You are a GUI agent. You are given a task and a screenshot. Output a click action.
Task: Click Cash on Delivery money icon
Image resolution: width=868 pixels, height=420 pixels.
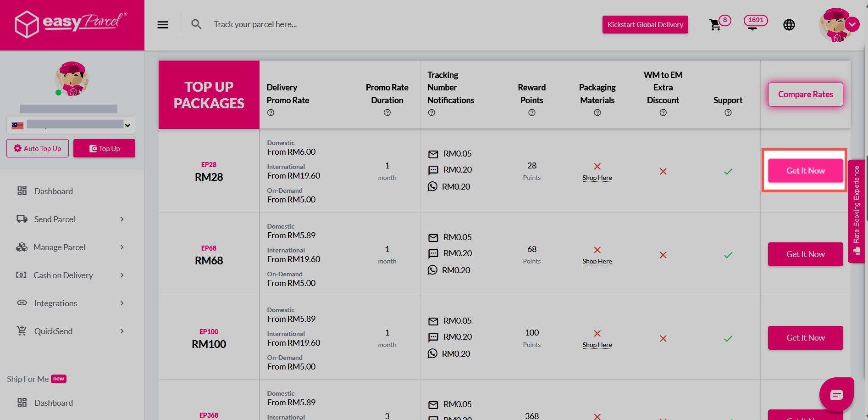pos(22,275)
